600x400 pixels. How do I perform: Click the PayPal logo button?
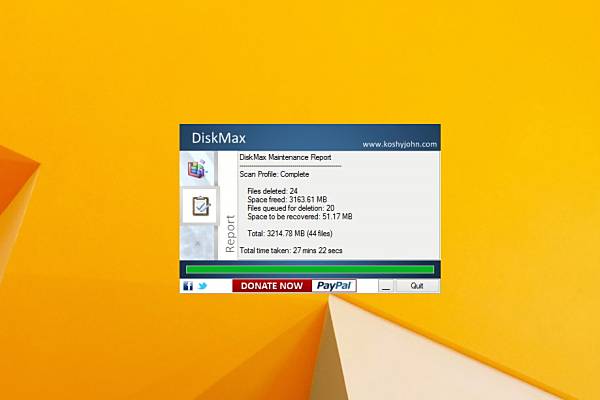pyautogui.click(x=334, y=286)
